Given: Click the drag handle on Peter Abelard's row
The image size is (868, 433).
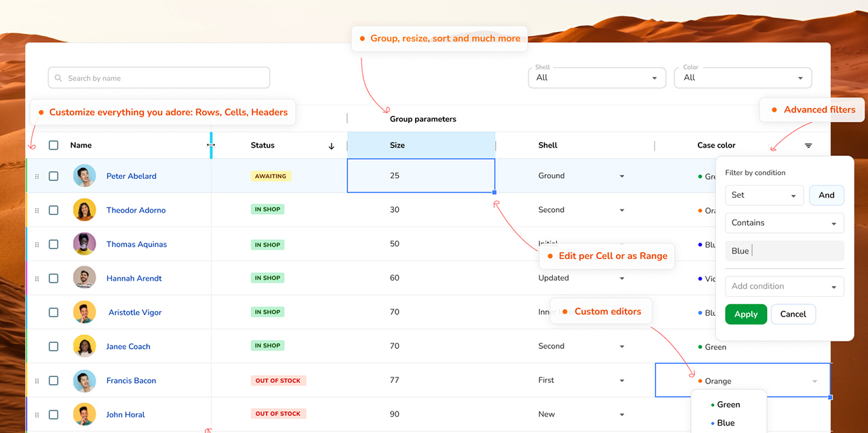Looking at the screenshot, I should point(37,176).
